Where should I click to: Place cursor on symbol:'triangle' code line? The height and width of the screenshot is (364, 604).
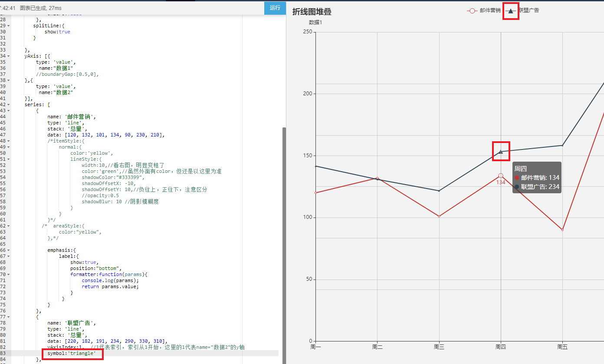(72, 353)
